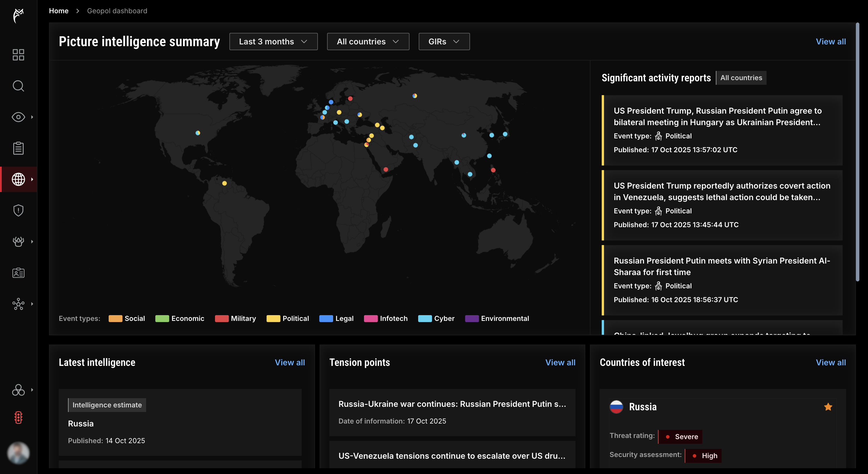Click the page vertical scrollbar
Viewport: 868px width, 474px height.
coord(858,152)
